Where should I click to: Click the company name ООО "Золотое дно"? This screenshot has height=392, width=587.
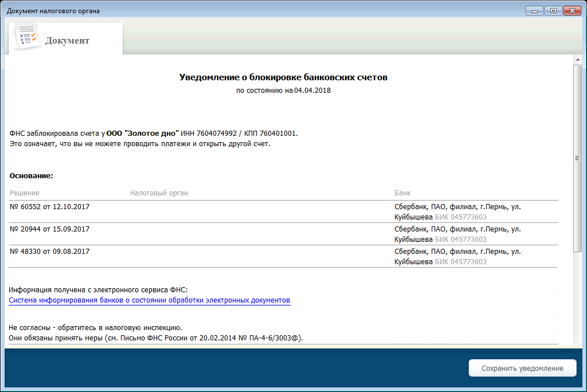143,134
